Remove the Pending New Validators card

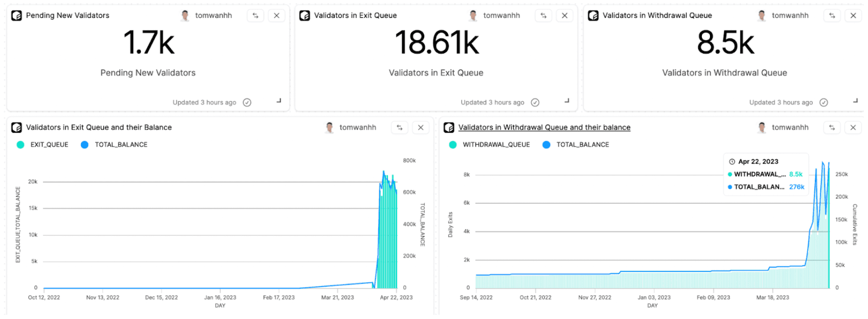click(x=277, y=16)
